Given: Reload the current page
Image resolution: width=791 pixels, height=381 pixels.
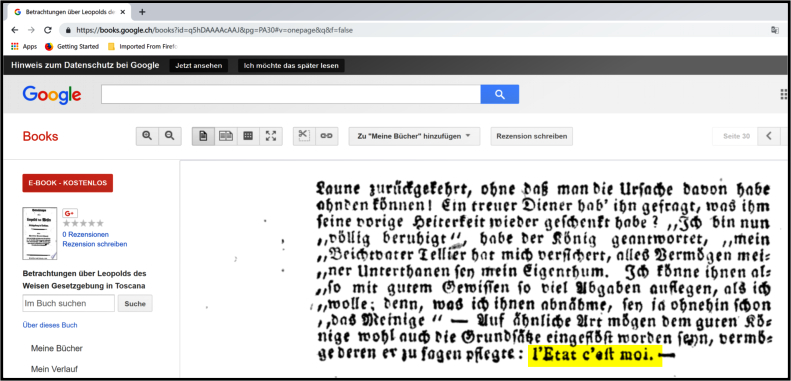Looking at the screenshot, I should [x=47, y=30].
